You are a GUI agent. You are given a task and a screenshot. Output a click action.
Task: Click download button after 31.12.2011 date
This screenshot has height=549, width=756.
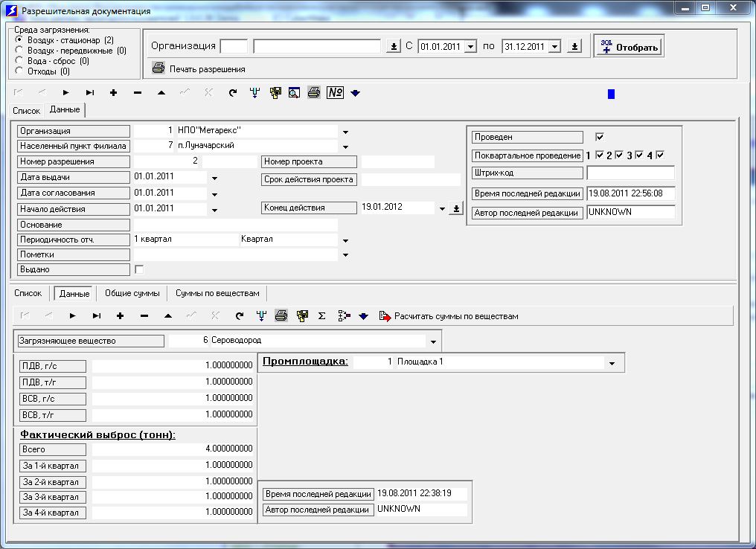click(x=574, y=46)
